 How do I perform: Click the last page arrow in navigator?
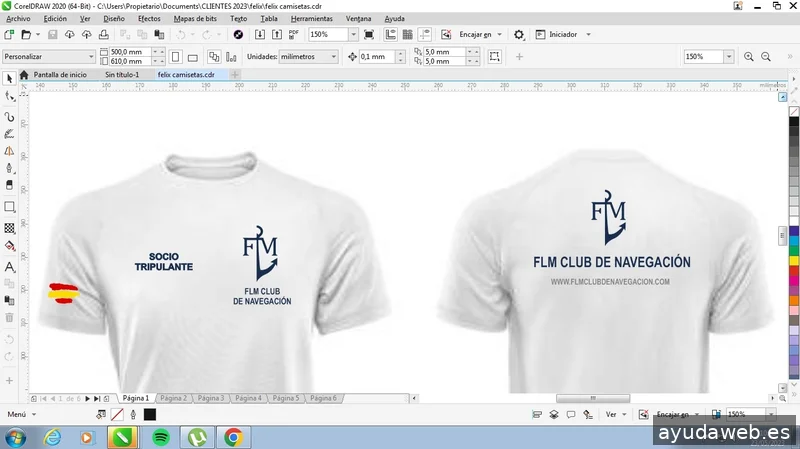pos(97,398)
